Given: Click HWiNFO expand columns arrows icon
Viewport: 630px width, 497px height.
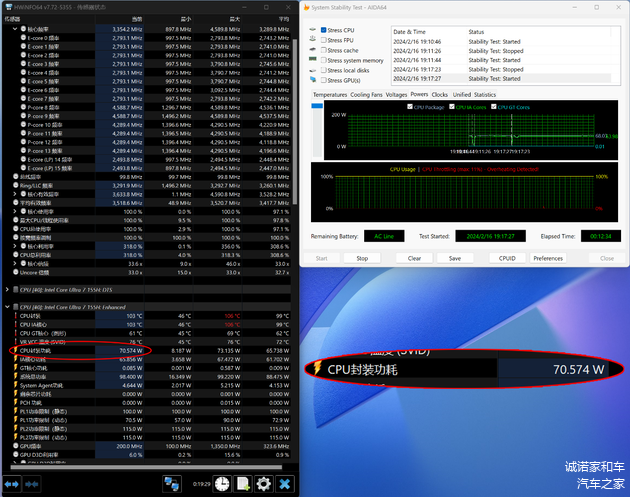Looking at the screenshot, I should (12, 484).
